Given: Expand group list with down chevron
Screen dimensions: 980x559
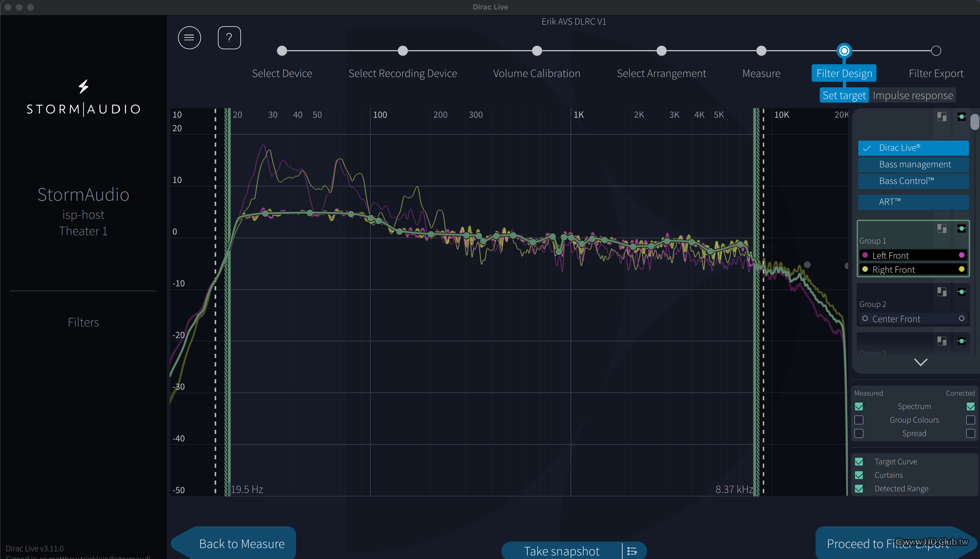Looking at the screenshot, I should tap(920, 362).
